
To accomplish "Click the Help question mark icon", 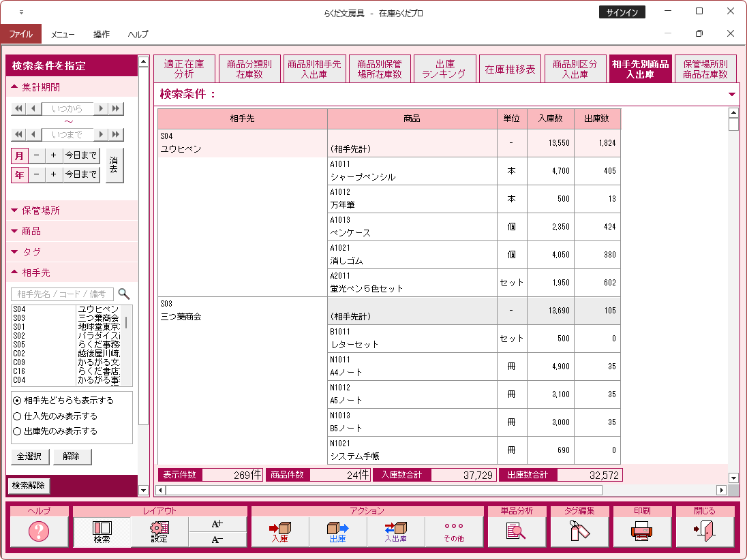I will tap(39, 531).
